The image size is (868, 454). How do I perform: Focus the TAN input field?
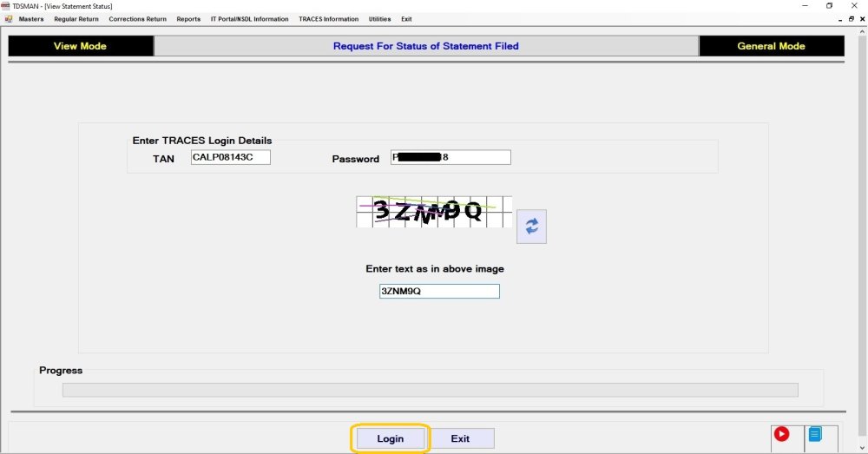point(230,157)
